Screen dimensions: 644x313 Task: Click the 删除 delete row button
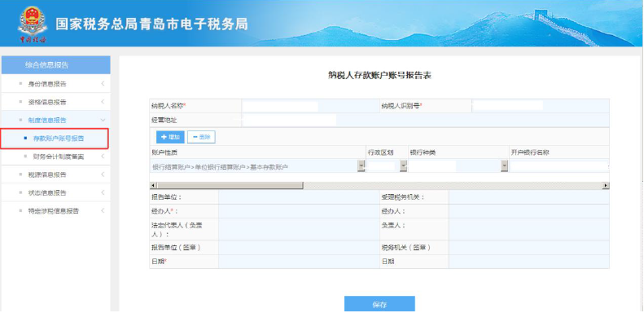[201, 137]
